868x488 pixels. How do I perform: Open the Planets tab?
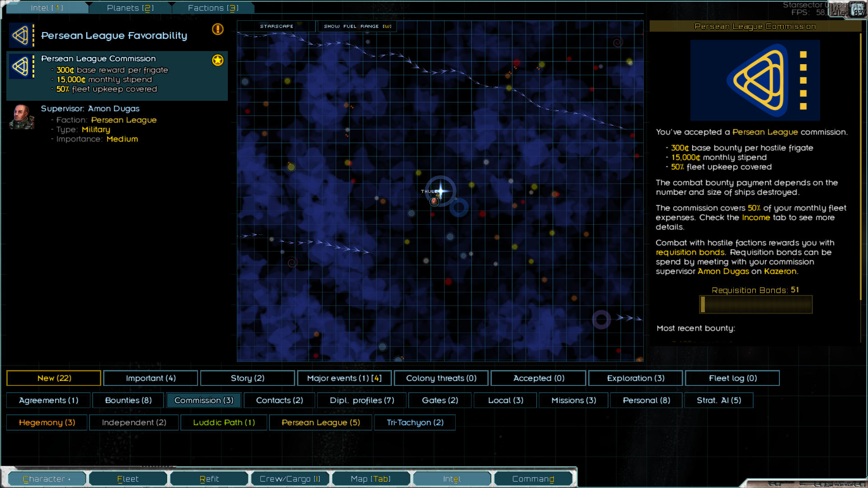coord(130,8)
